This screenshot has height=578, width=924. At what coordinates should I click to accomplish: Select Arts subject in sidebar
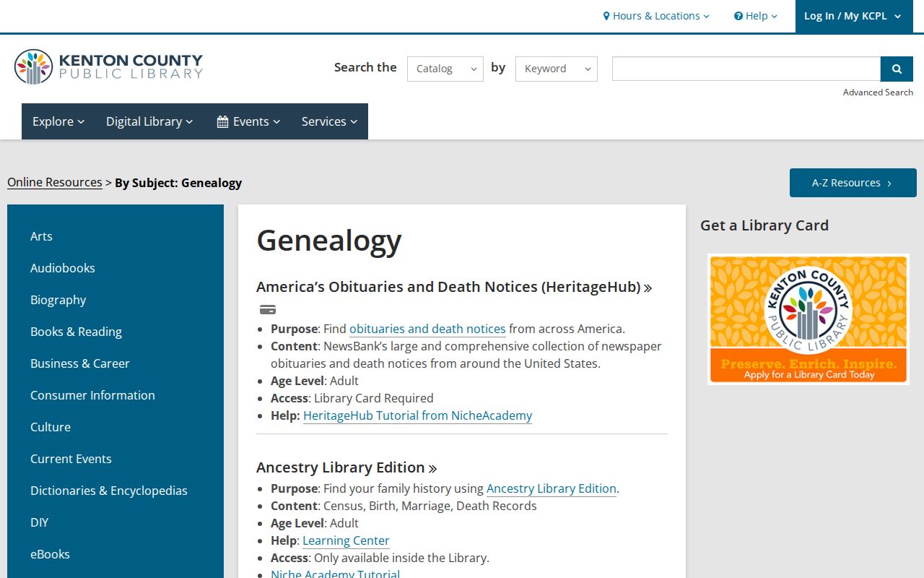41,236
